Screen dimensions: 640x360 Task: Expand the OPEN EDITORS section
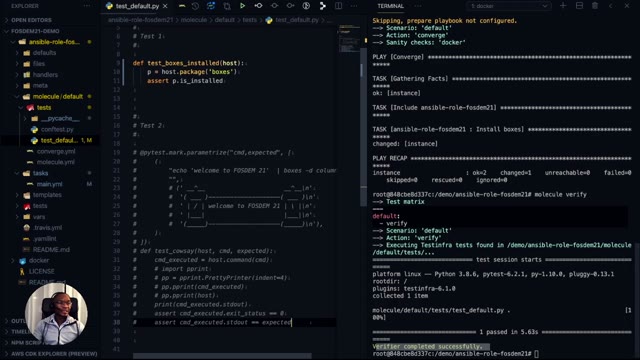[x=31, y=20]
